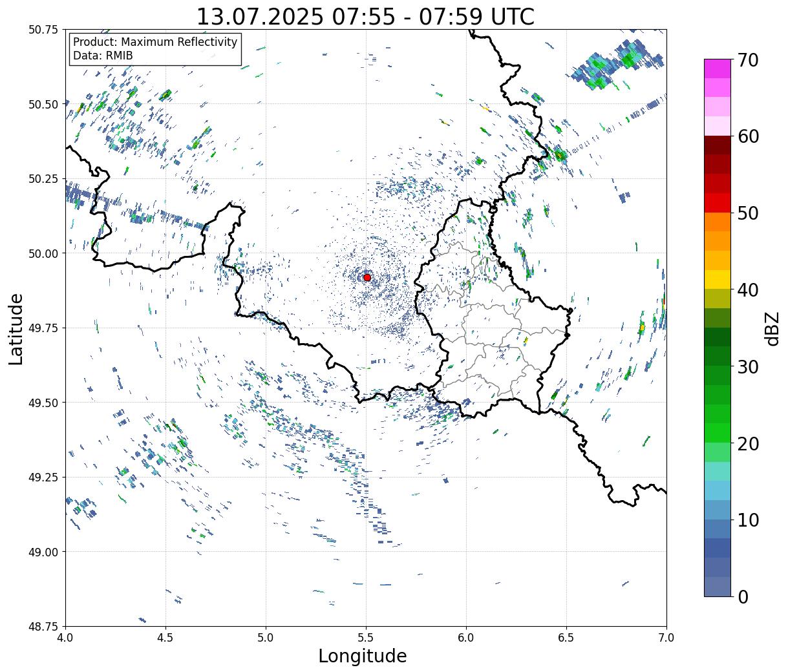The height and width of the screenshot is (672, 788).
Task: Click the colorbar tick label 60
Action: [x=748, y=136]
